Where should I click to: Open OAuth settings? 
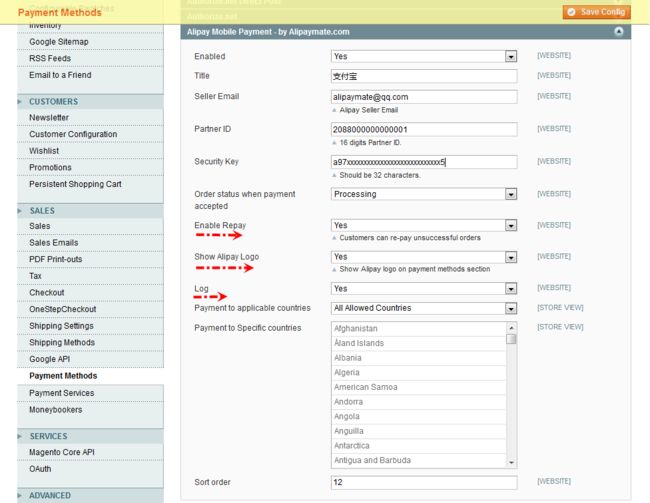90,469
